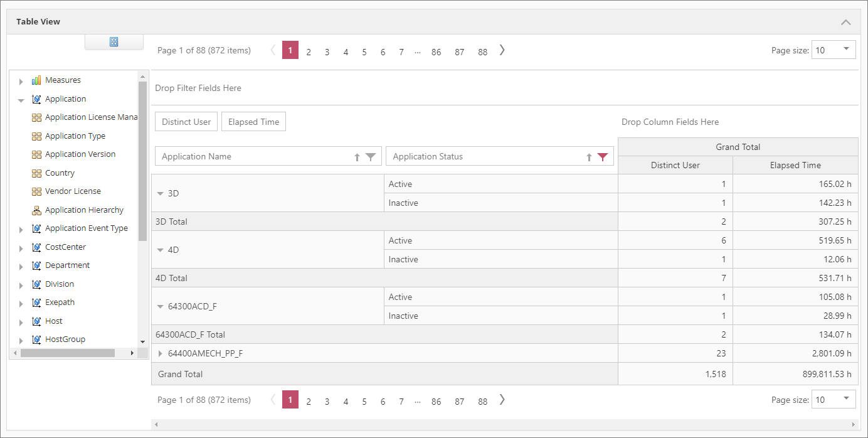Image resolution: width=868 pixels, height=438 pixels.
Task: Collapse the 3D row group
Action: click(x=161, y=193)
